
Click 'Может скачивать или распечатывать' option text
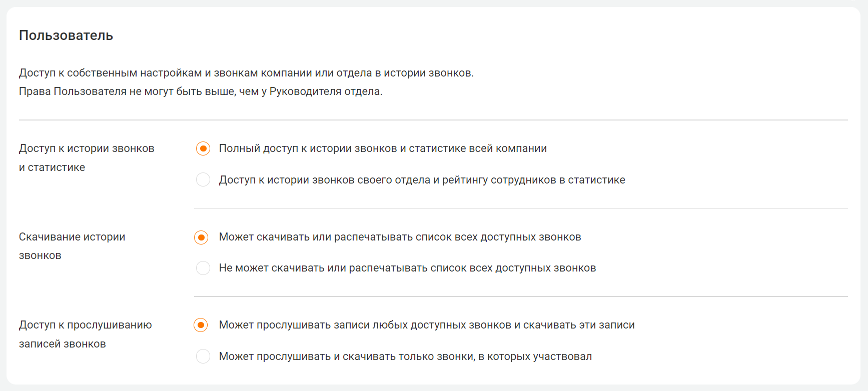tap(400, 237)
